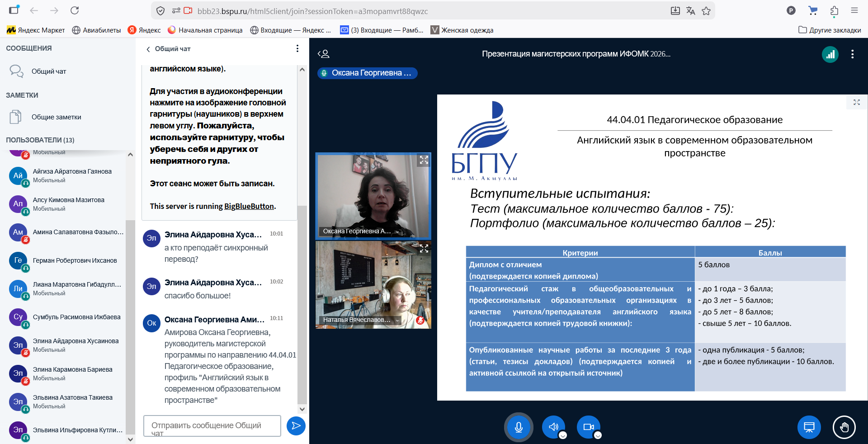The width and height of the screenshot is (868, 444).
Task: Click the share screen icon
Action: 809,427
